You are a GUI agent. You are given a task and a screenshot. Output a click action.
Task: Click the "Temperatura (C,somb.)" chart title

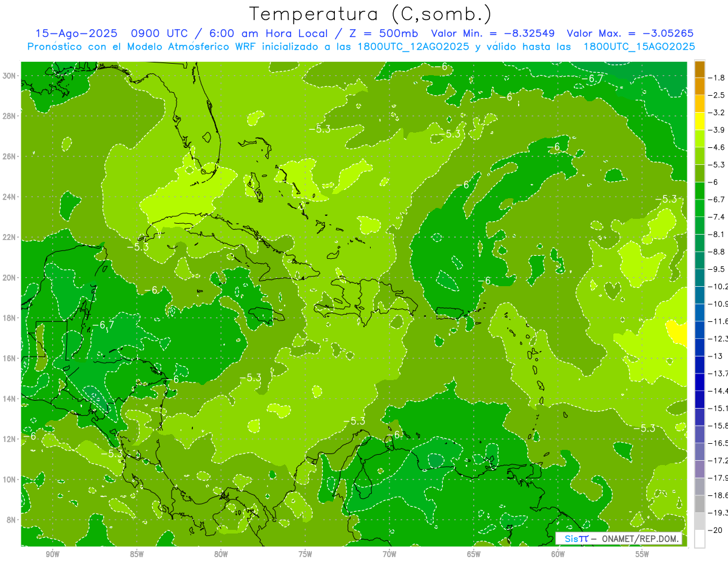pyautogui.click(x=370, y=15)
